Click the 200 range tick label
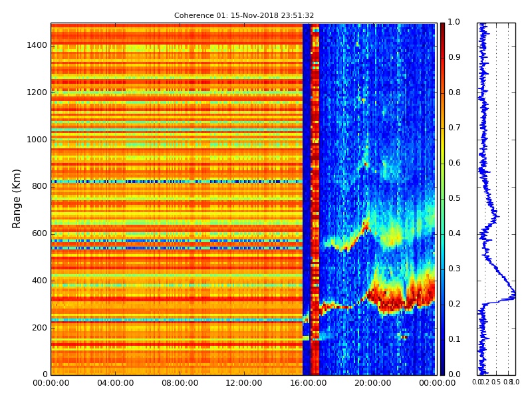The width and height of the screenshot is (532, 399). (39, 328)
